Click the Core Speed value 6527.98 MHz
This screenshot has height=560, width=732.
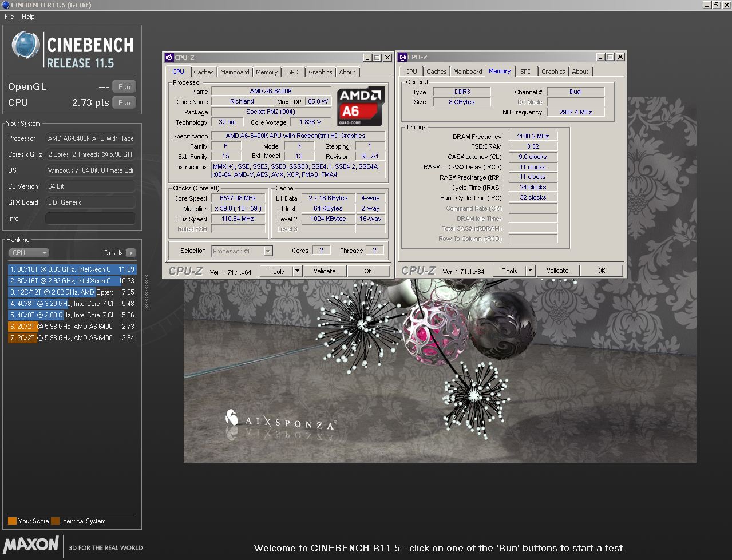(238, 198)
